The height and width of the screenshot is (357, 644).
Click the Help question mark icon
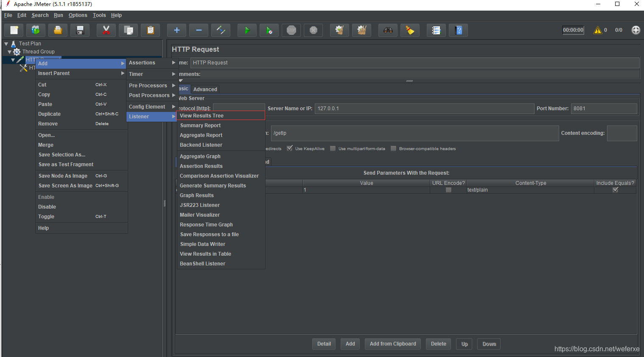(459, 30)
